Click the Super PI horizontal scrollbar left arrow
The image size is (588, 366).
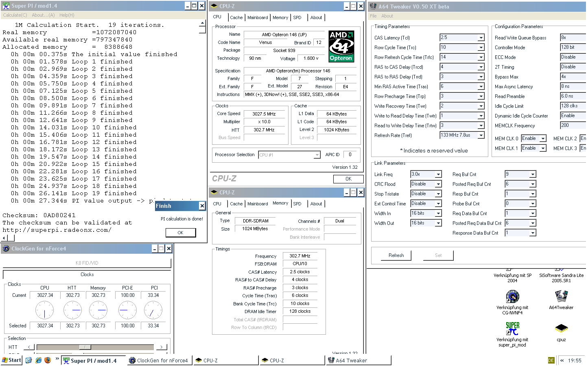(4, 238)
